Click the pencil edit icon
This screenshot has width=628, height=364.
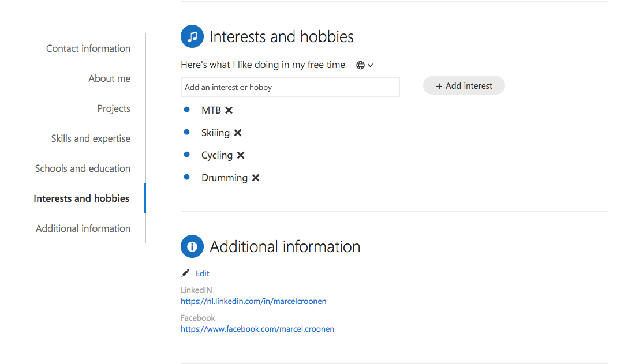coord(185,273)
